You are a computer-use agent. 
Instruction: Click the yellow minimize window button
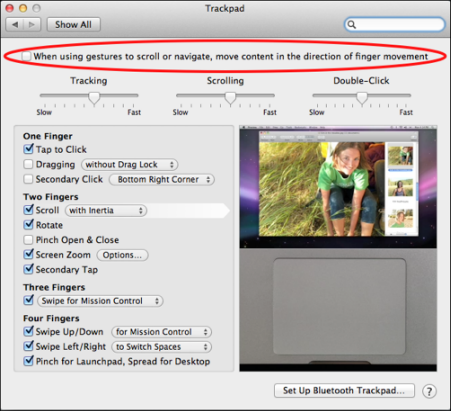pyautogui.click(x=23, y=8)
